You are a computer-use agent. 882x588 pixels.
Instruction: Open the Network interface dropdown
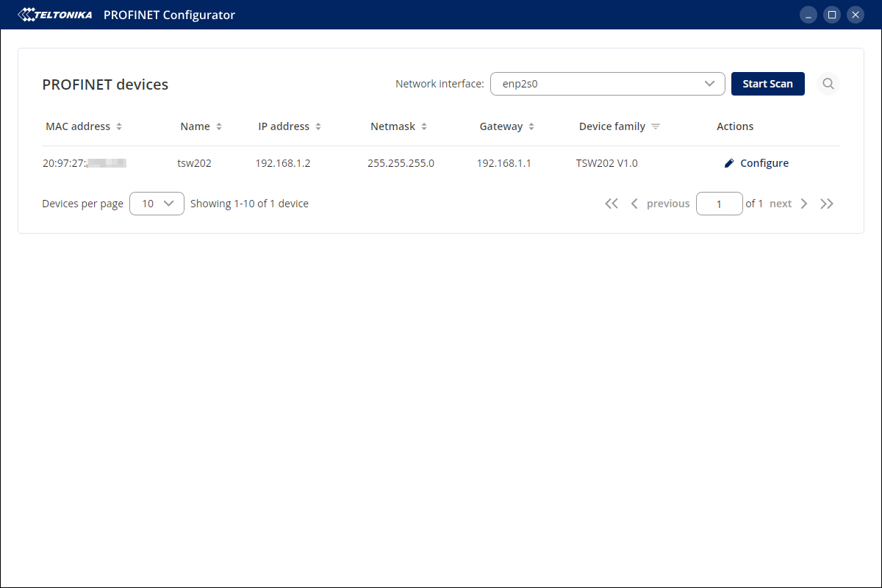click(x=607, y=84)
